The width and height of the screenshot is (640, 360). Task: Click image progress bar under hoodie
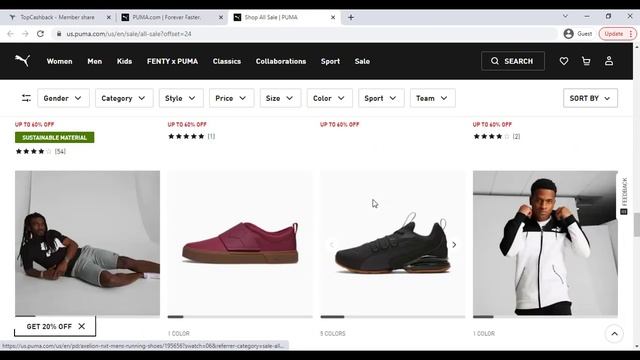tap(545, 317)
